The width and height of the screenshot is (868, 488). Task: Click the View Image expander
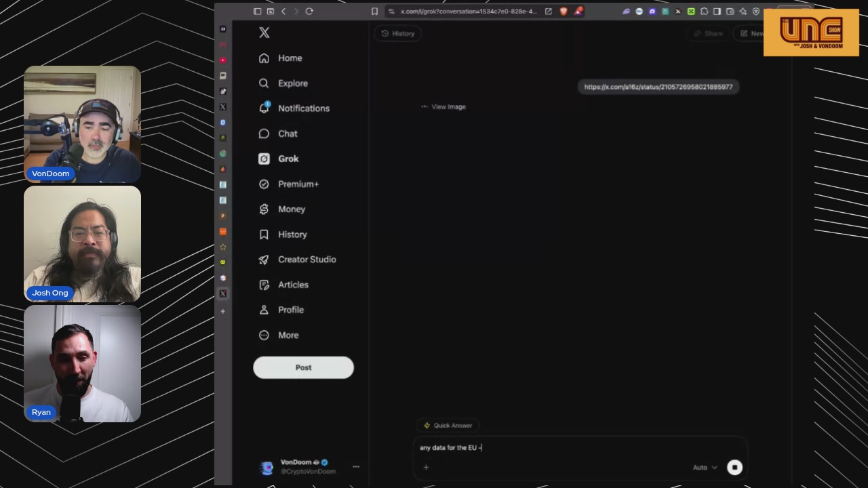pos(443,106)
